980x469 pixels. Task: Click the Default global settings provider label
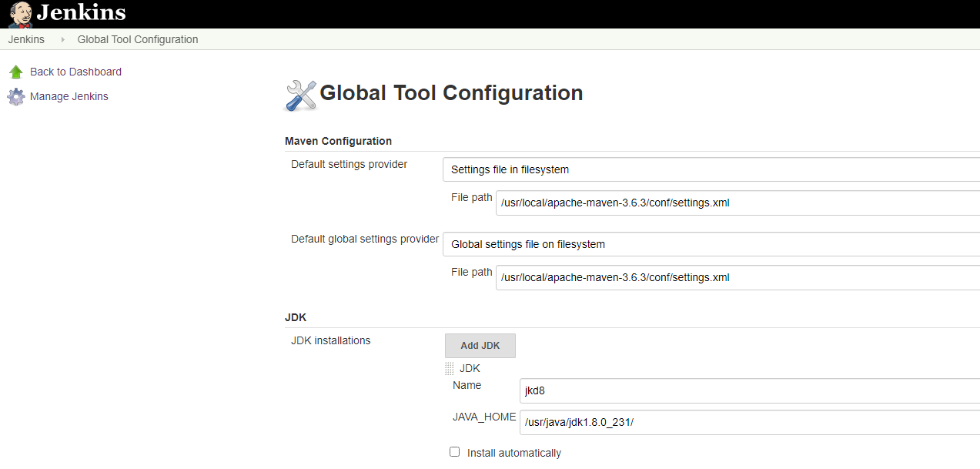pyautogui.click(x=365, y=239)
